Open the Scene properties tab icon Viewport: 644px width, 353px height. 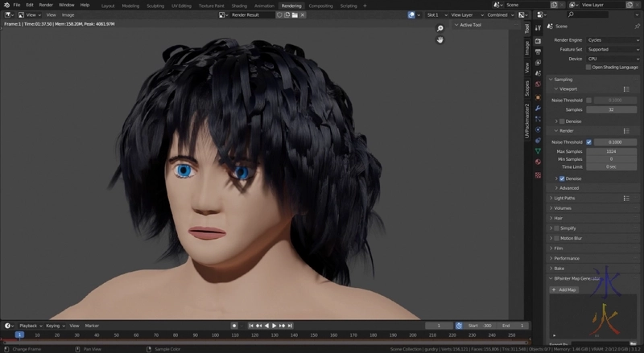coord(538,73)
